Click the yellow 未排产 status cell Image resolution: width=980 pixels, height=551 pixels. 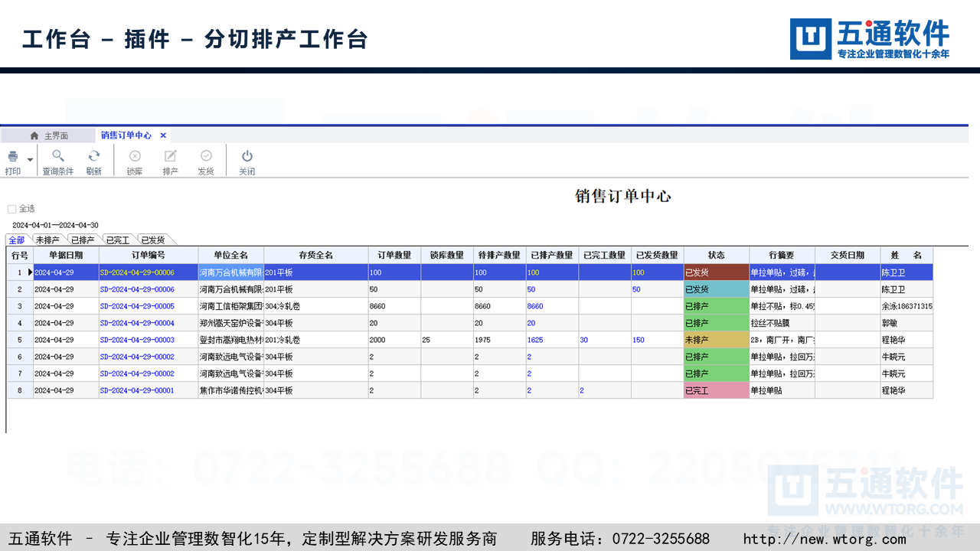tap(716, 340)
